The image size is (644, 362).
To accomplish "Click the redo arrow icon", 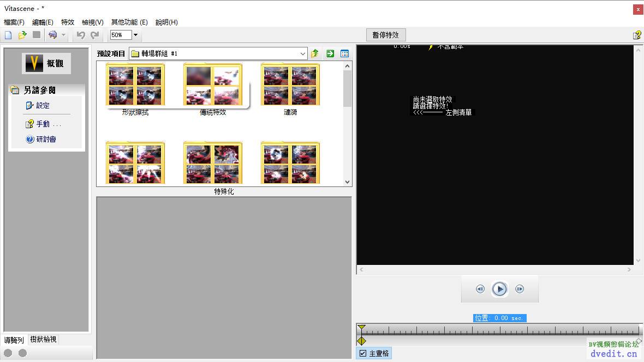I will click(x=95, y=35).
